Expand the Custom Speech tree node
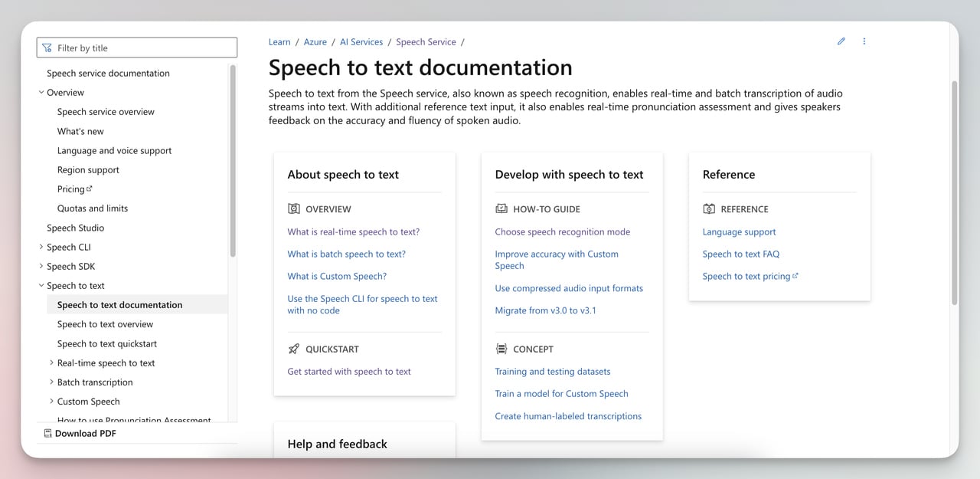The height and width of the screenshot is (479, 980). coord(51,401)
